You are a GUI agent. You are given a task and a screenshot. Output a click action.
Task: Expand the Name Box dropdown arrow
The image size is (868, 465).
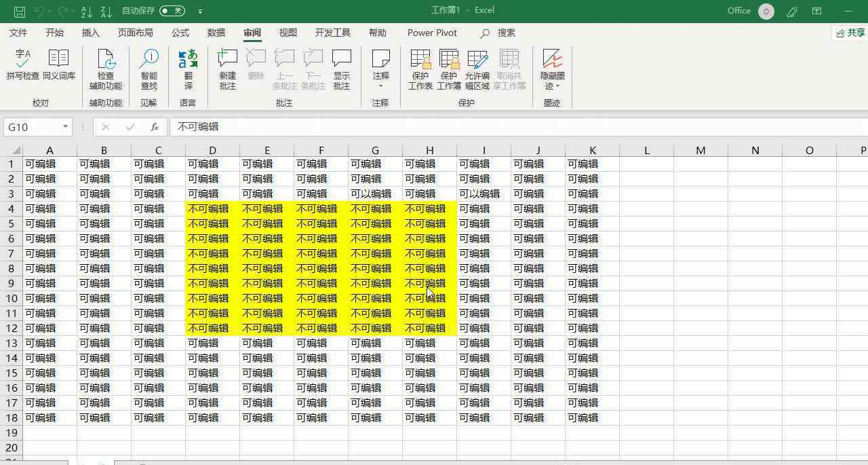point(65,127)
